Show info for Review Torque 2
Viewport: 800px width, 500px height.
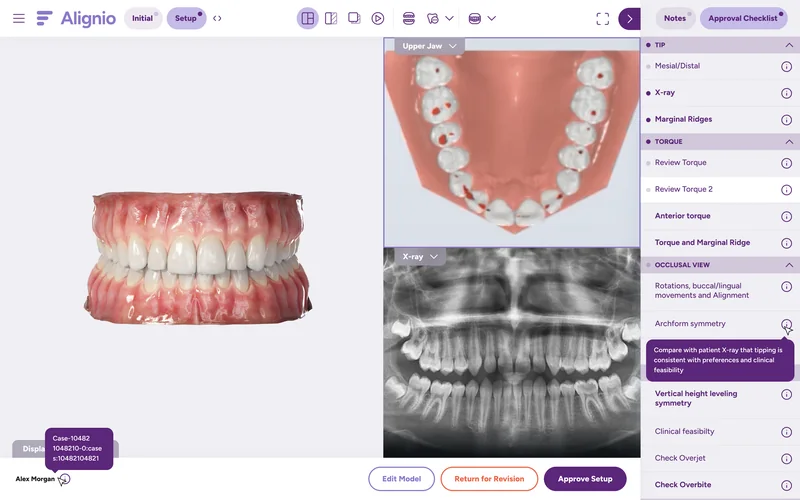[786, 190]
